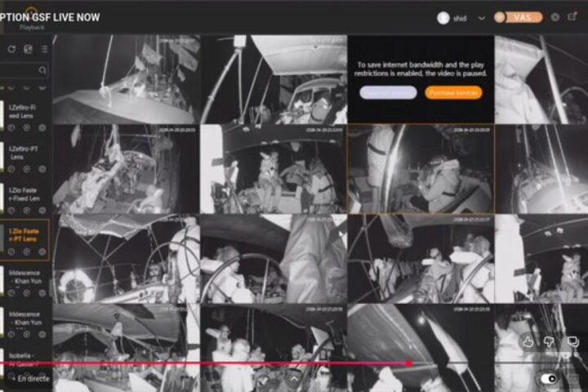Click the VAS badge button

point(518,17)
